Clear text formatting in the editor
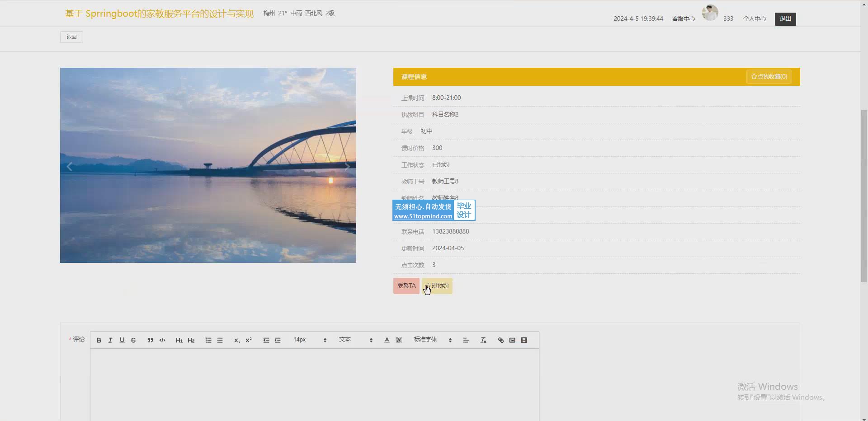Screen dimensions: 868x421 pos(483,340)
